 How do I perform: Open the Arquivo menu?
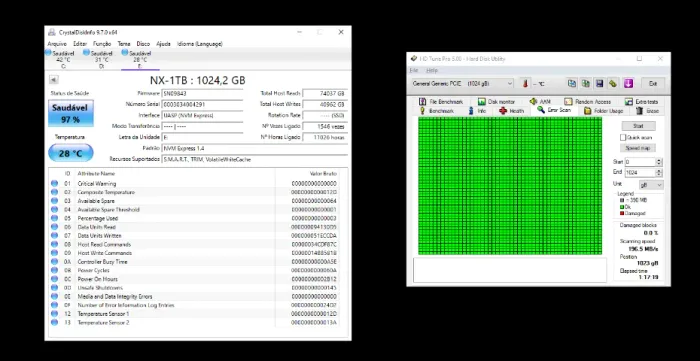pos(57,44)
